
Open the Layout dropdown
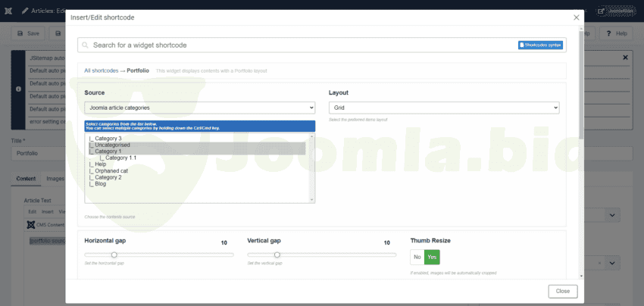[443, 108]
